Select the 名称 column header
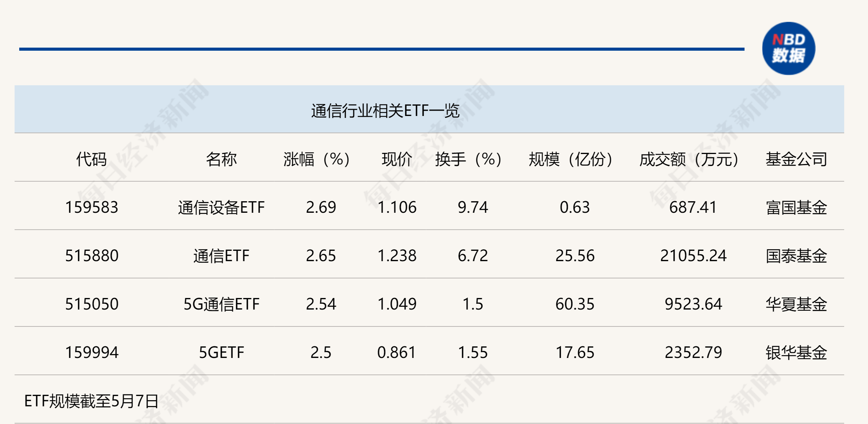This screenshot has width=868, height=424. 221,159
